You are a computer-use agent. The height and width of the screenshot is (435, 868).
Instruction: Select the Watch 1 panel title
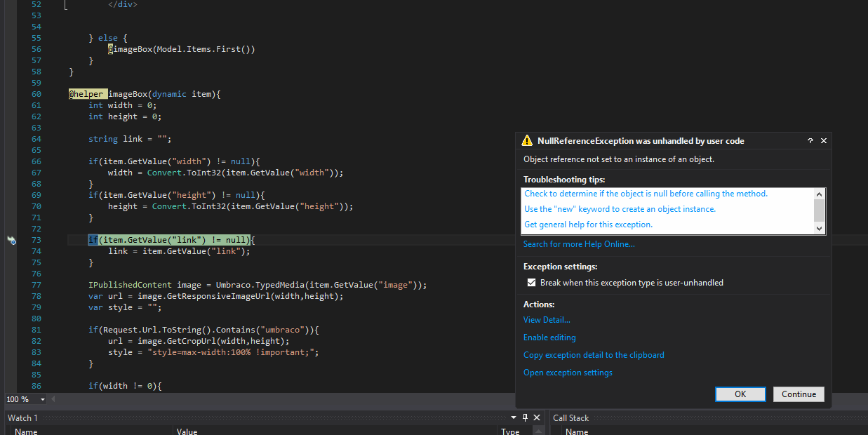tap(22, 418)
